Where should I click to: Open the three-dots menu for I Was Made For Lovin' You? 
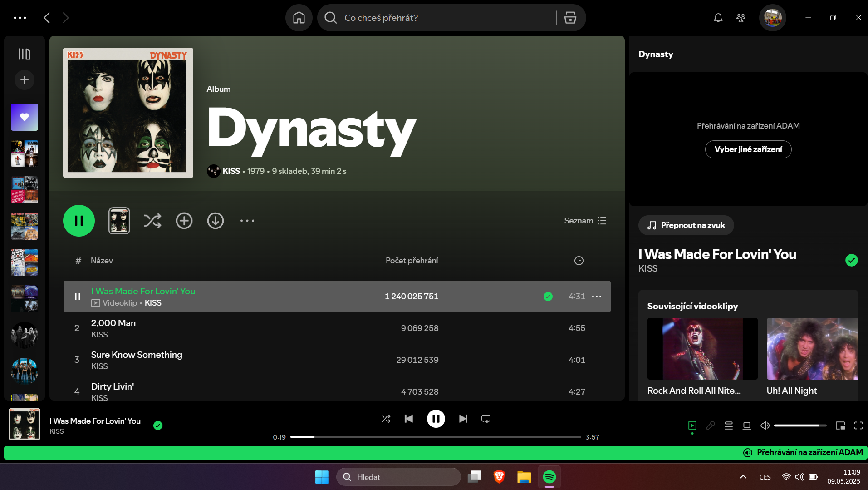597,297
